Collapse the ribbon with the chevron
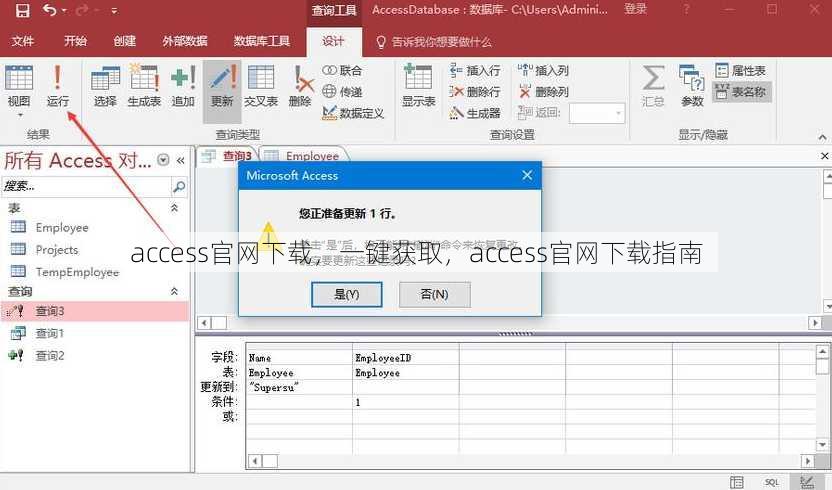Image resolution: width=832 pixels, height=490 pixels. pyautogui.click(x=822, y=137)
